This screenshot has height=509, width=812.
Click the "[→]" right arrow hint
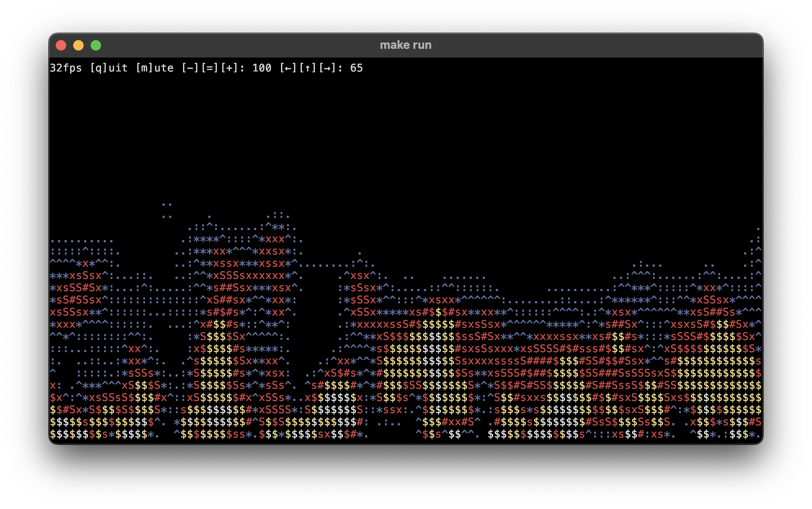[327, 68]
